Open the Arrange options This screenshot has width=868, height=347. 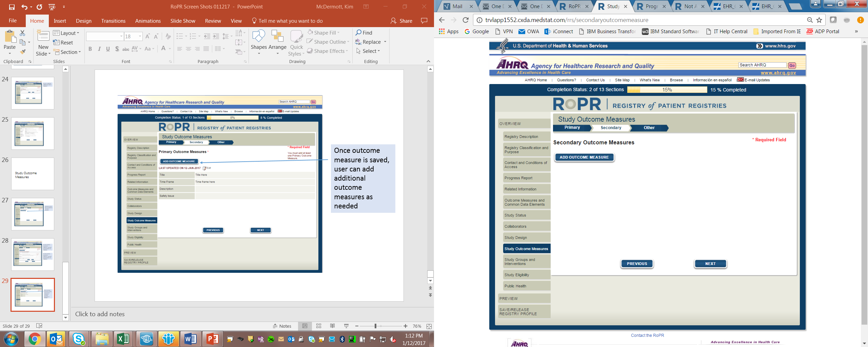pos(277,43)
